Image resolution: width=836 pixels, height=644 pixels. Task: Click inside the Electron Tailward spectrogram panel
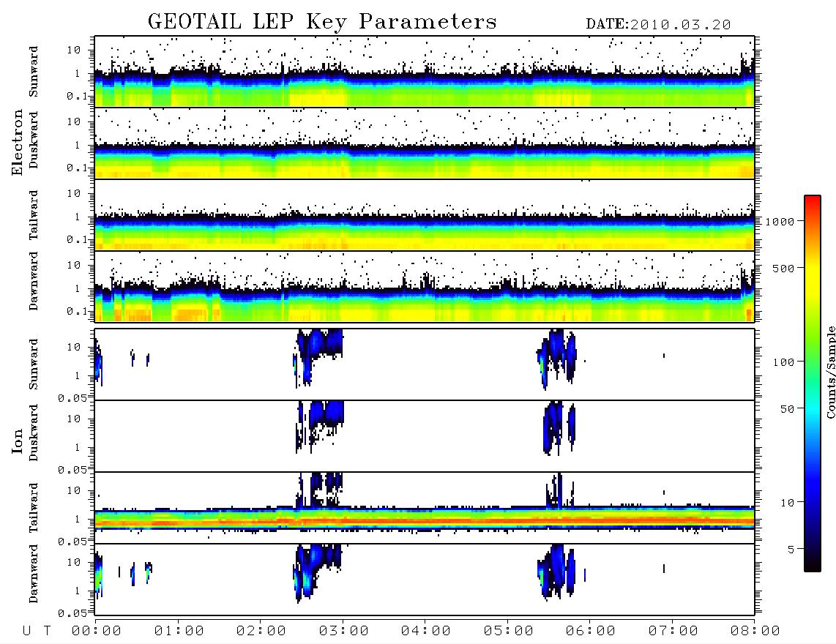coord(425,215)
